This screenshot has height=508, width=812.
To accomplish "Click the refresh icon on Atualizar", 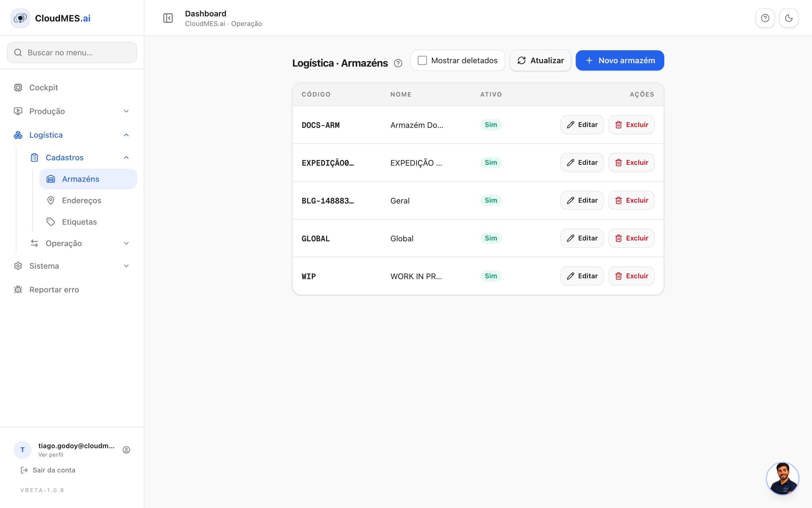I will click(x=521, y=60).
